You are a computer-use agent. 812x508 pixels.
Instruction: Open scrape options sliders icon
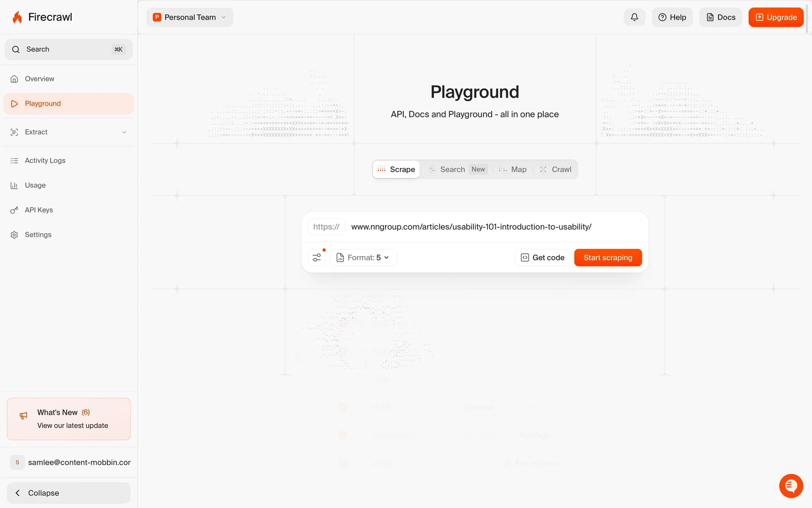pos(317,257)
